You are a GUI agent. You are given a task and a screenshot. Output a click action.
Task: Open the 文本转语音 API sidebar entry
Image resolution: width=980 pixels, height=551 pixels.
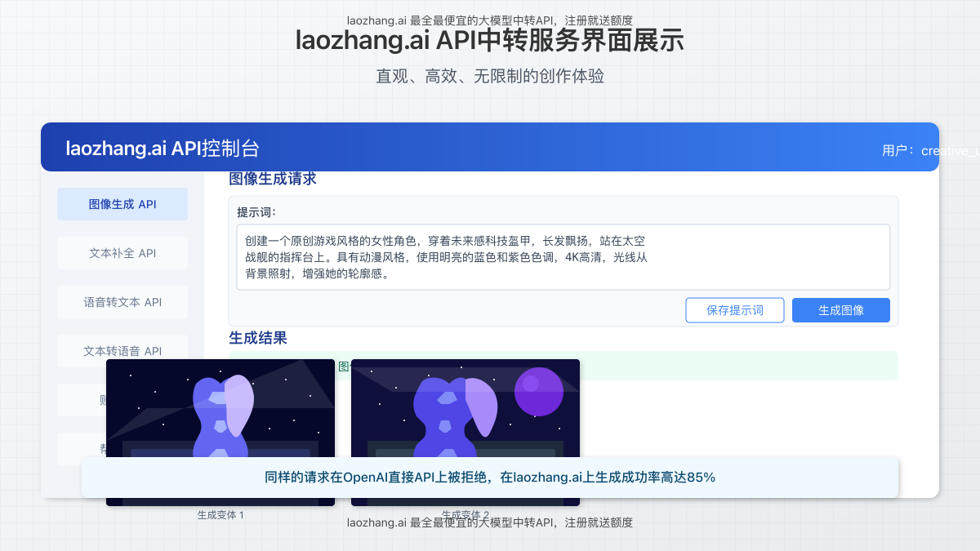122,351
